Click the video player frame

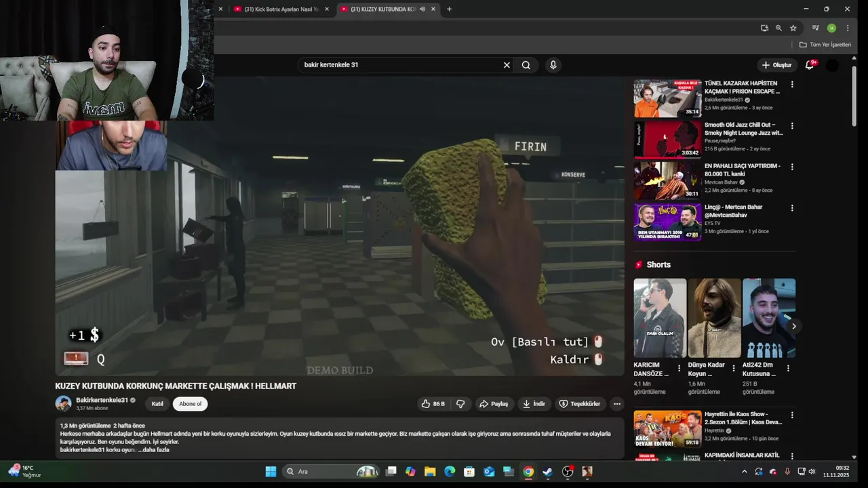pyautogui.click(x=340, y=226)
